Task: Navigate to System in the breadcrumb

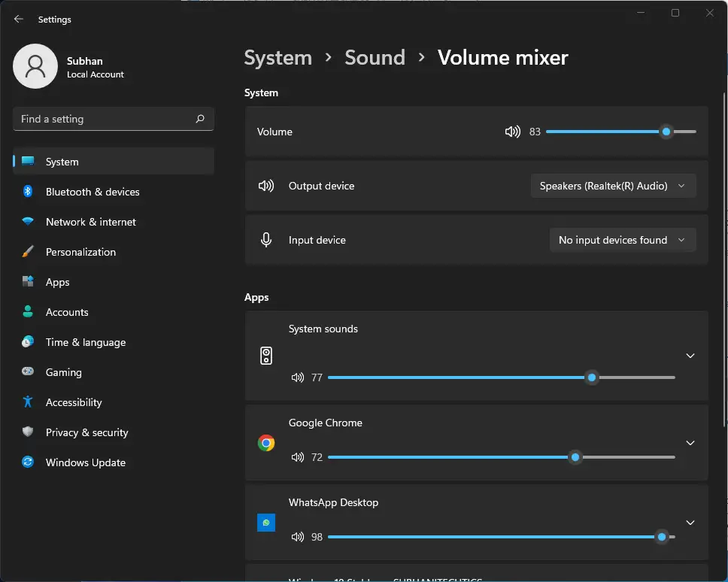Action: (x=278, y=58)
